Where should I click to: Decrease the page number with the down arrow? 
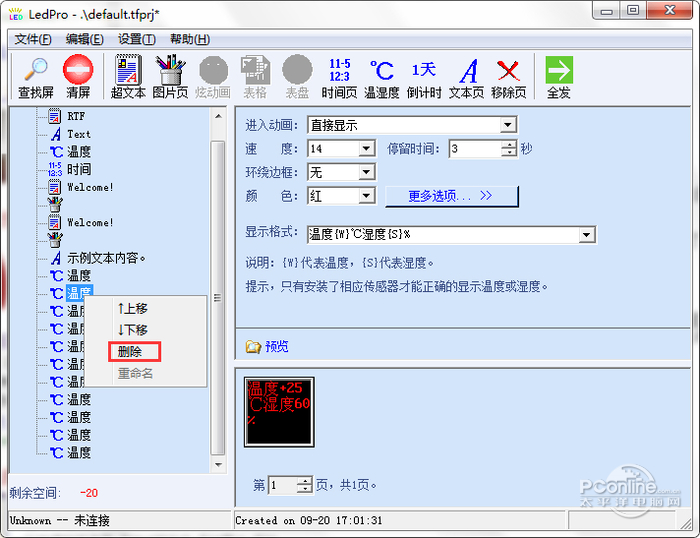click(x=305, y=489)
